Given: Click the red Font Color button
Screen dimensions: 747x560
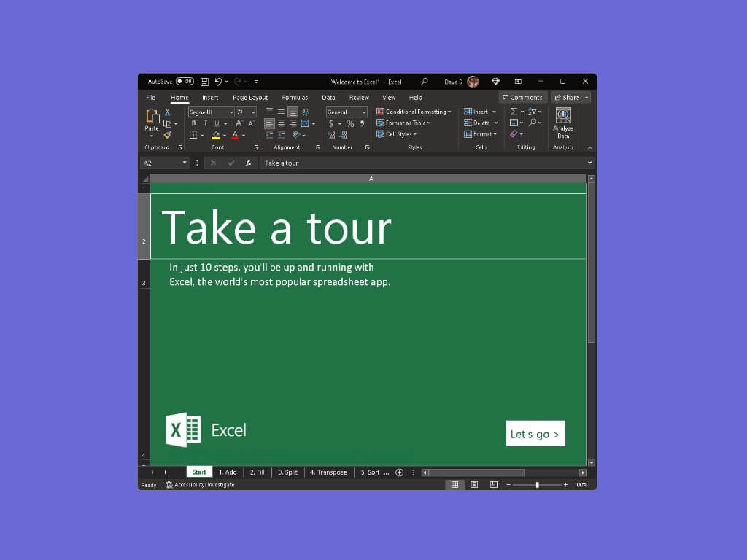Looking at the screenshot, I should click(236, 135).
